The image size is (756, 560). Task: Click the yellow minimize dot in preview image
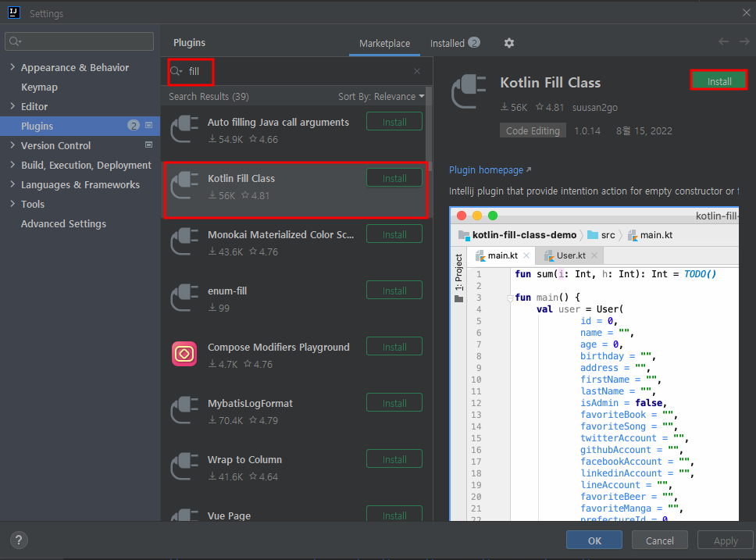[x=477, y=216]
